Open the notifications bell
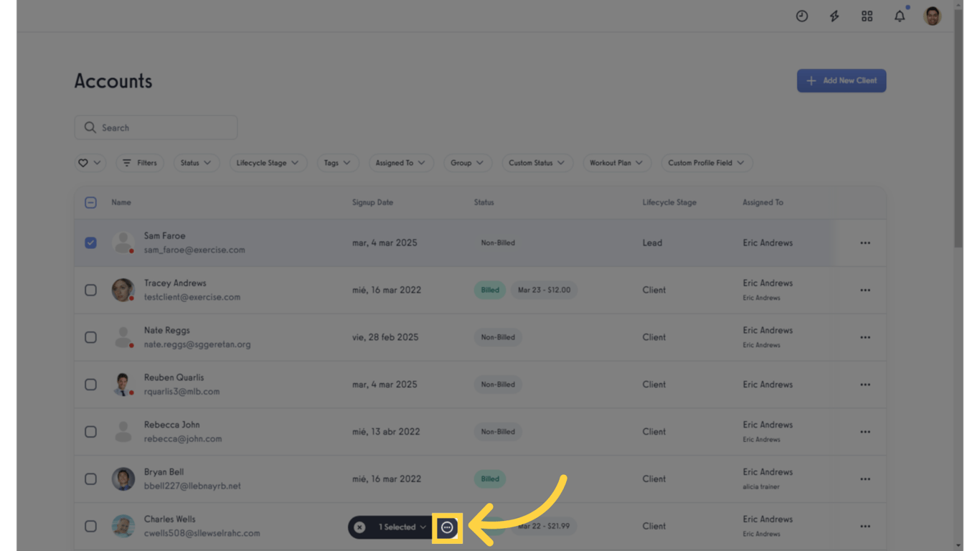This screenshot has height=551, width=980. click(x=899, y=15)
